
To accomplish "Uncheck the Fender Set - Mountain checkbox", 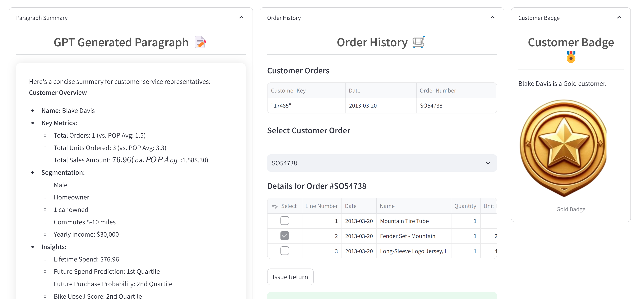I will click(x=284, y=236).
